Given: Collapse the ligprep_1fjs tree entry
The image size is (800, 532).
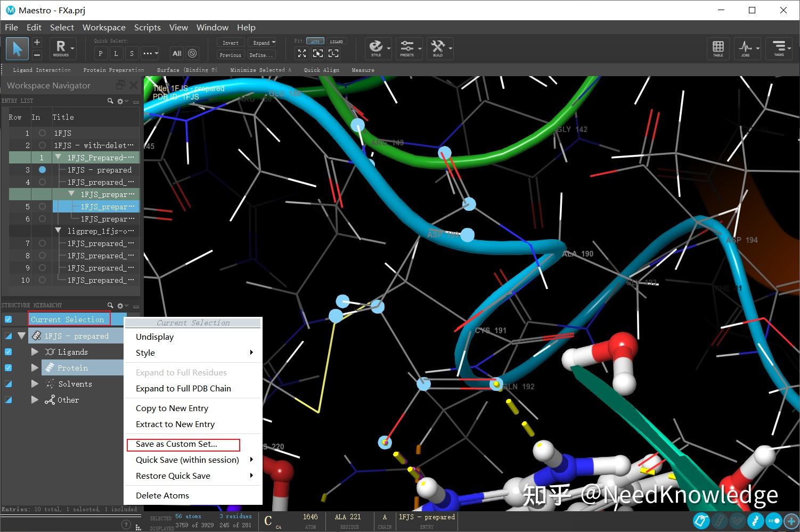Looking at the screenshot, I should (58, 231).
